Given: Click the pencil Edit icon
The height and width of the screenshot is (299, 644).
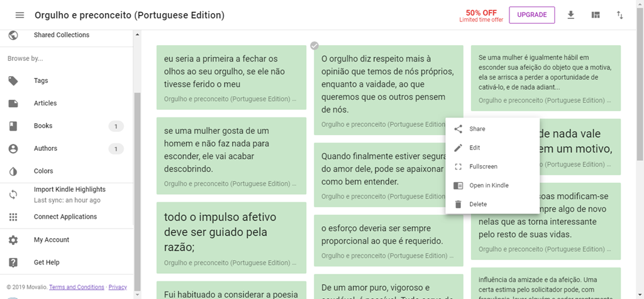Looking at the screenshot, I should pos(458,148).
